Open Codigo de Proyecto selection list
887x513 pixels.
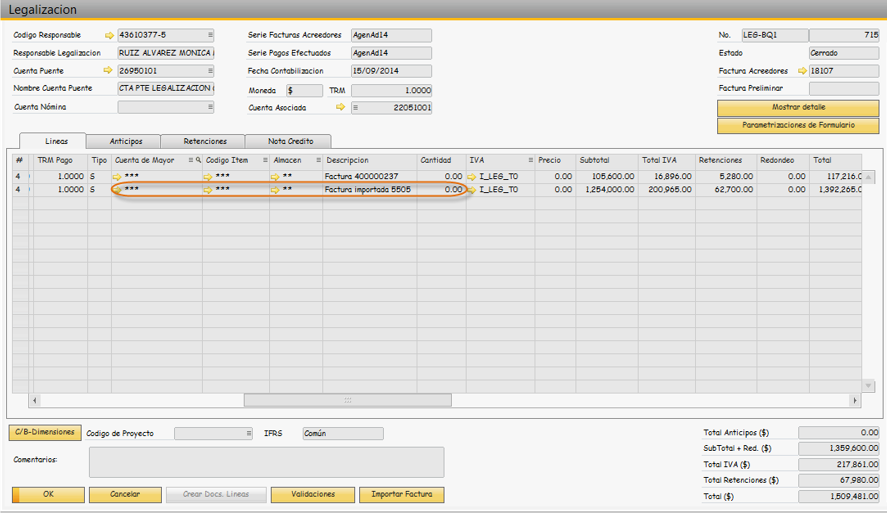tap(248, 433)
